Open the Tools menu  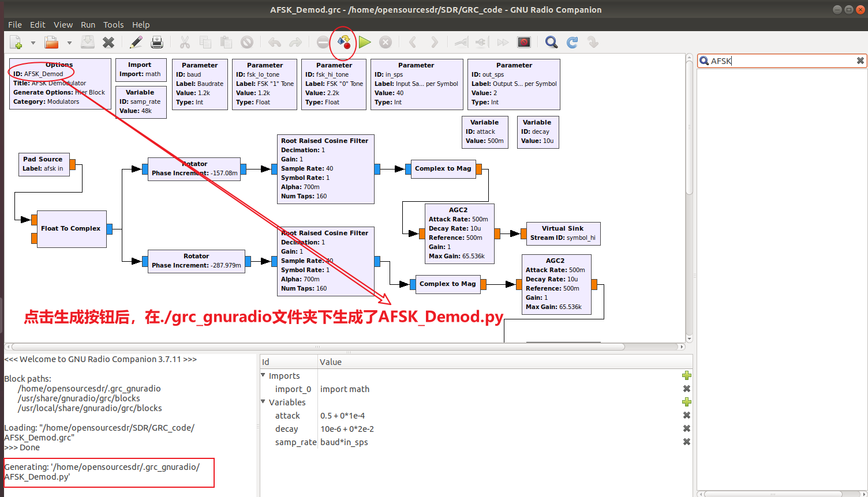pos(113,24)
